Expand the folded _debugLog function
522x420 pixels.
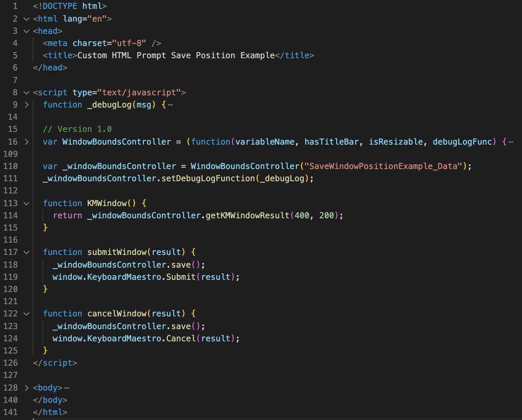[x=26, y=105]
